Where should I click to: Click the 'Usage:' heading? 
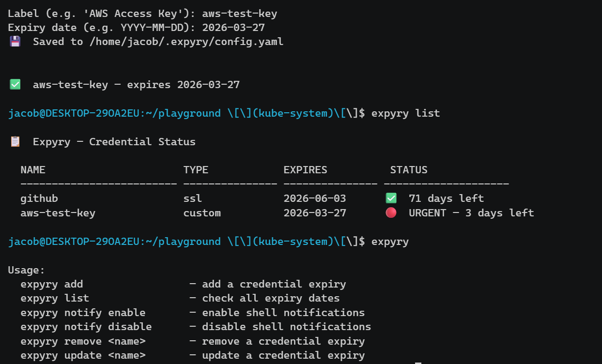click(x=27, y=270)
